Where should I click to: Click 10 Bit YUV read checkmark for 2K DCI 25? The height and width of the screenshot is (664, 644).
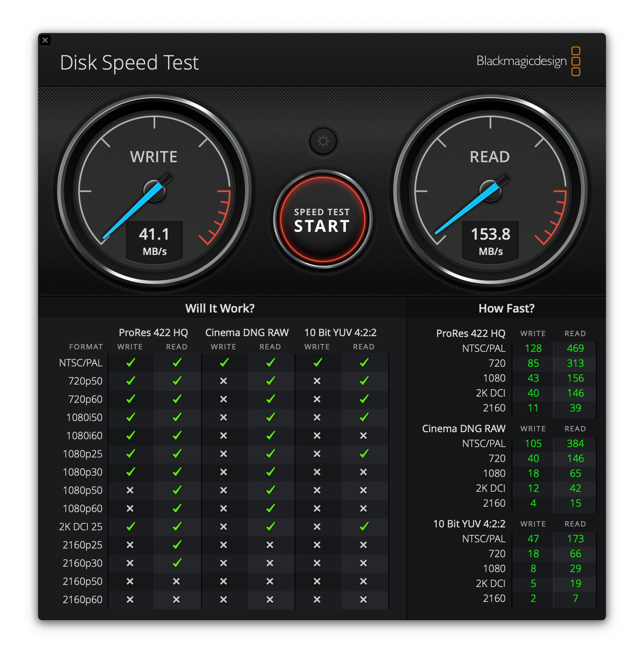coord(364,527)
